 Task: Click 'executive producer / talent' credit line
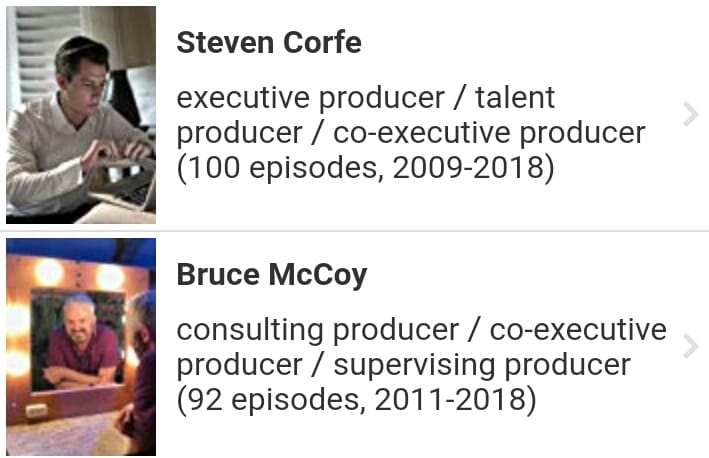tap(365, 98)
